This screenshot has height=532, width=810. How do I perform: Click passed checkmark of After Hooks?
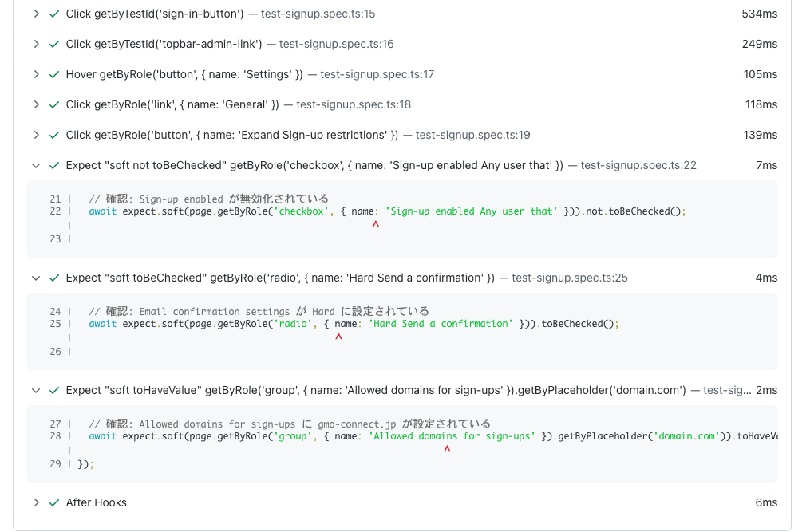click(54, 502)
